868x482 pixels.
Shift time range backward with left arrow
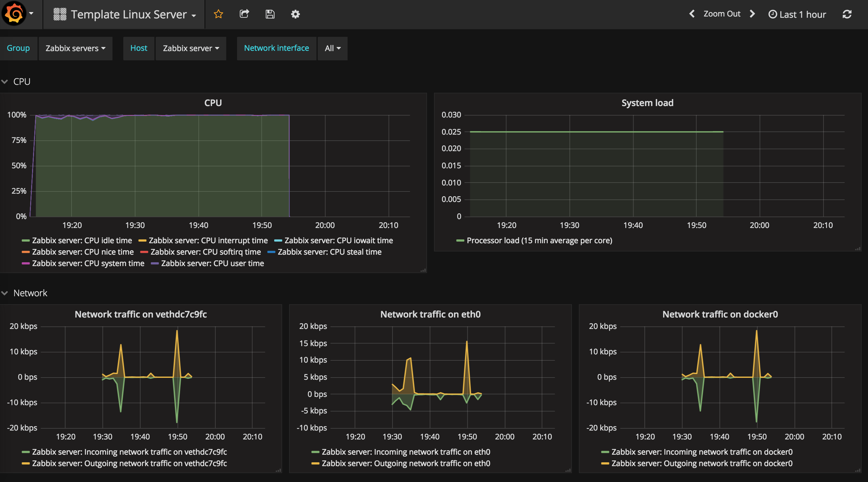[x=692, y=14]
